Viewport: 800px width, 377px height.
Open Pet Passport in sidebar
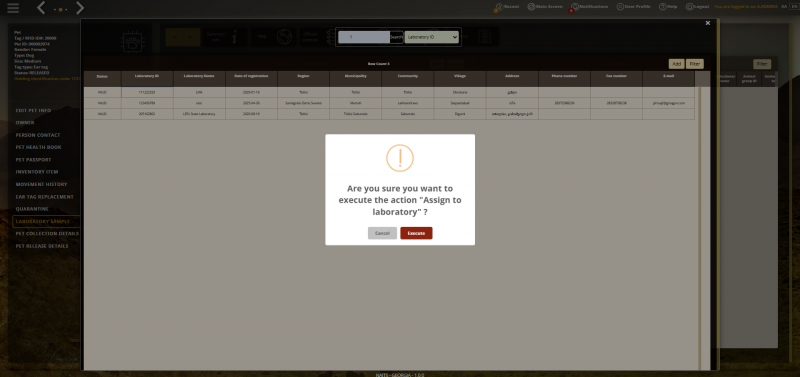33,160
